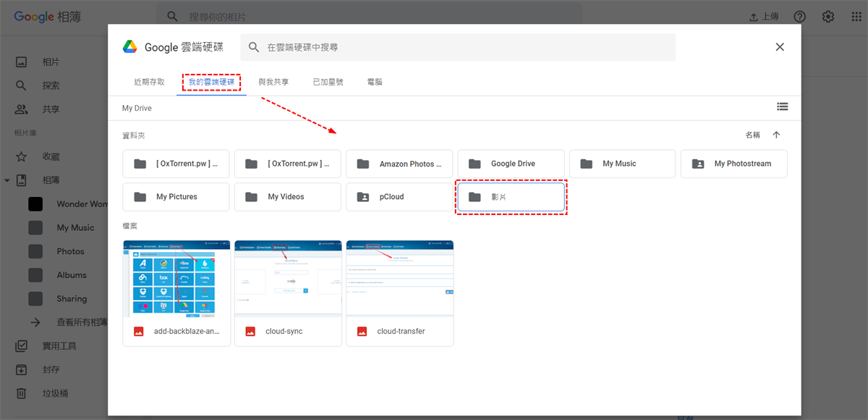Open first [ OxTorrent.pw ] folder

176,164
